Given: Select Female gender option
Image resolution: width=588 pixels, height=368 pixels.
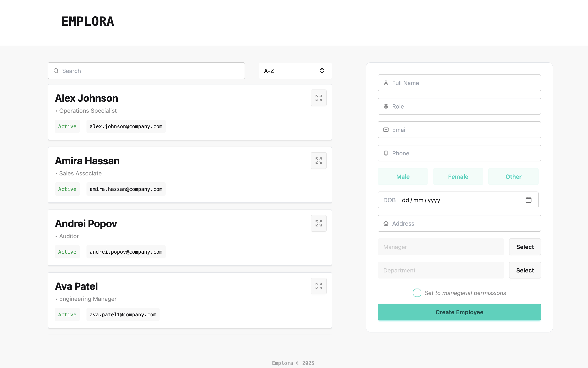Looking at the screenshot, I should tap(458, 177).
